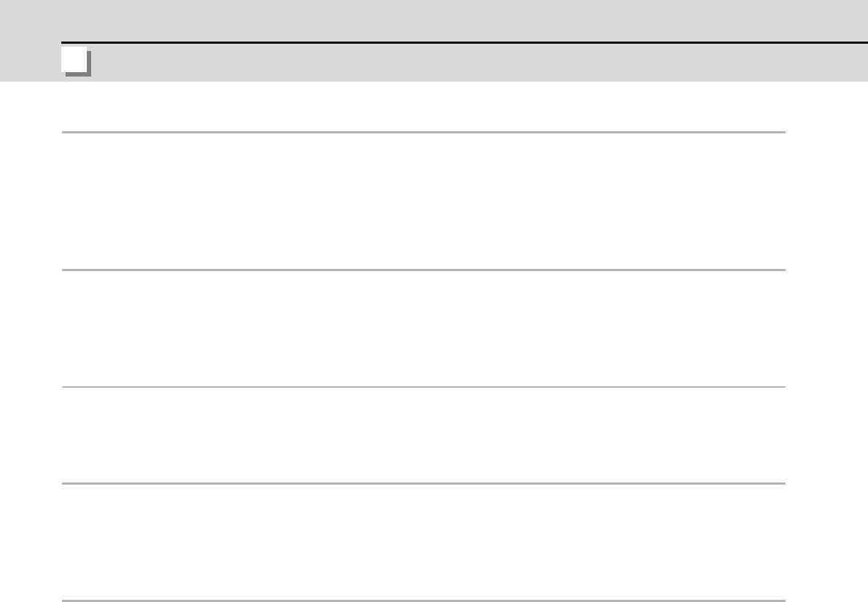Click the white right margin beyond the separator lines

pyautogui.click(x=826, y=328)
